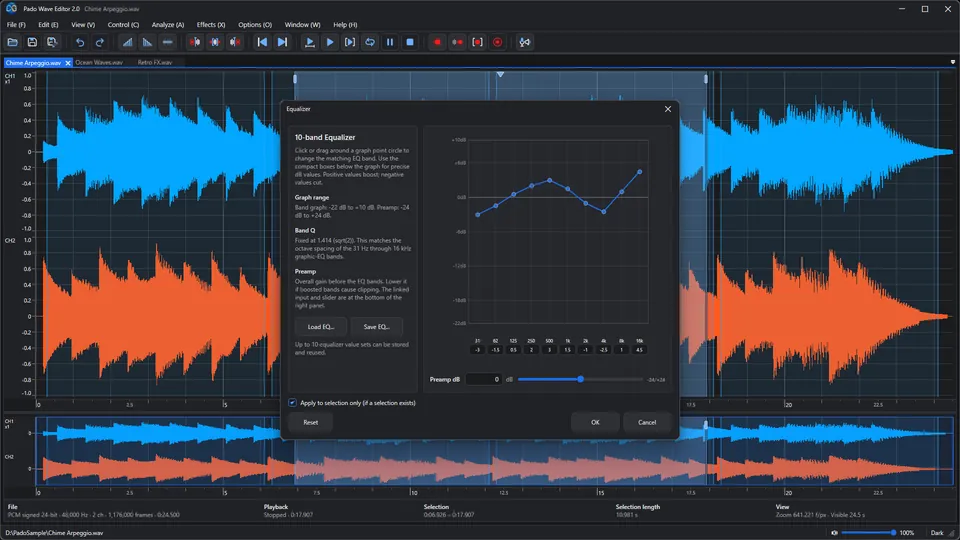Jump to the end of the audio
Screen dimensions: 960x540
[x=282, y=42]
